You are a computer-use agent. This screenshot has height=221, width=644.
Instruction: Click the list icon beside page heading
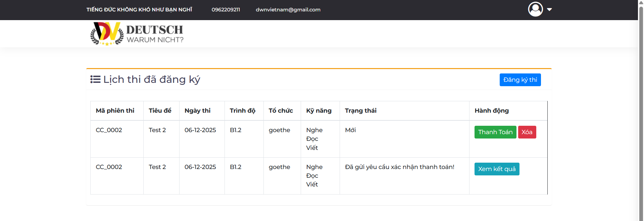(x=95, y=79)
